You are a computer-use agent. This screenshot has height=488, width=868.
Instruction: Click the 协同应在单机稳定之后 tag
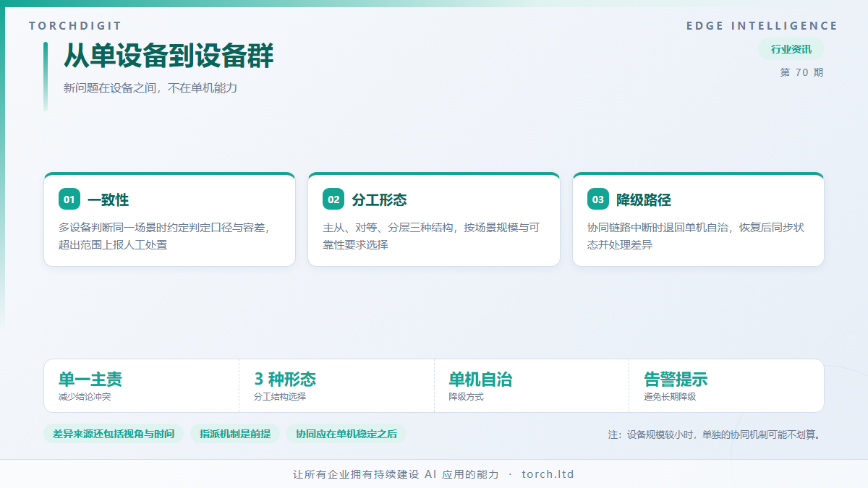(346, 434)
